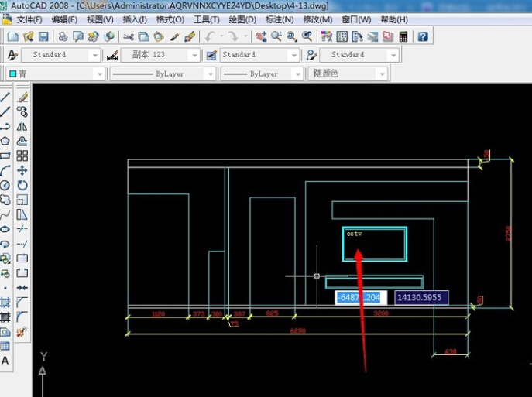532x397 pixels.
Task: Select the Polygon draw tool
Action: point(5,141)
